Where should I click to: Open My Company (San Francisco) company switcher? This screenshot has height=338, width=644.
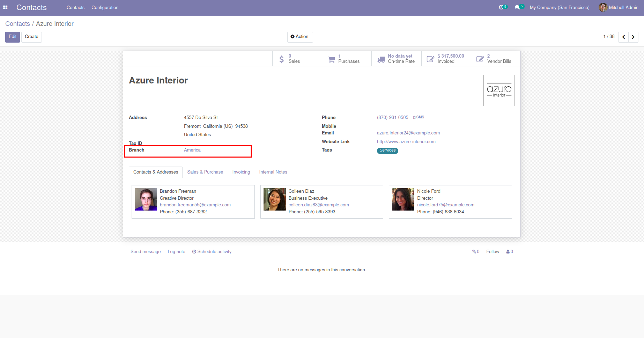[559, 7]
